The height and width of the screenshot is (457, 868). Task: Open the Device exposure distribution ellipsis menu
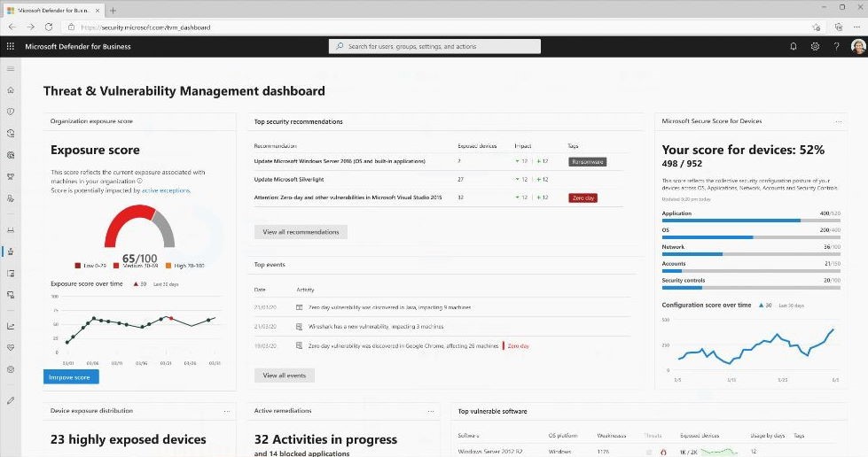[227, 411]
